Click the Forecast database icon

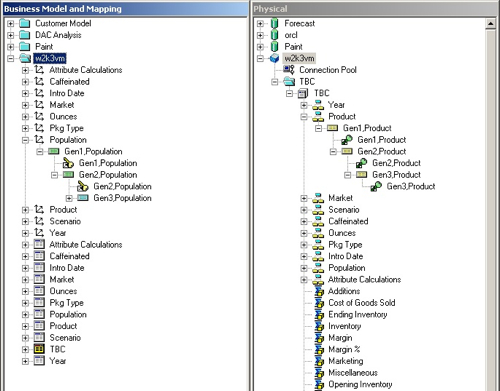click(x=274, y=23)
